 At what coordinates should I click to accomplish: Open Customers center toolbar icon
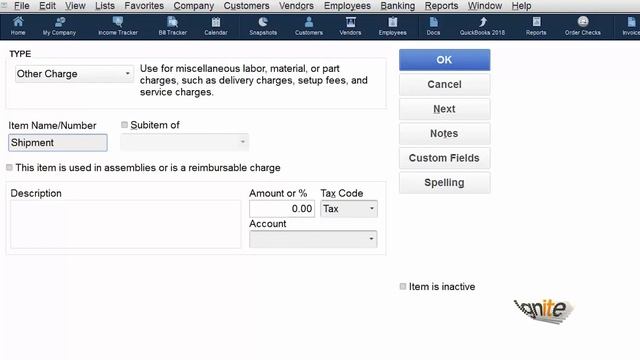click(309, 26)
